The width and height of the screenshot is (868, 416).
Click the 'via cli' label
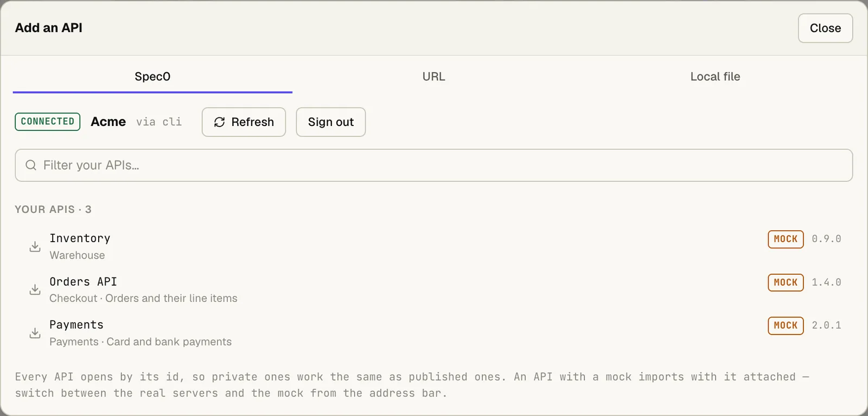[x=159, y=122]
